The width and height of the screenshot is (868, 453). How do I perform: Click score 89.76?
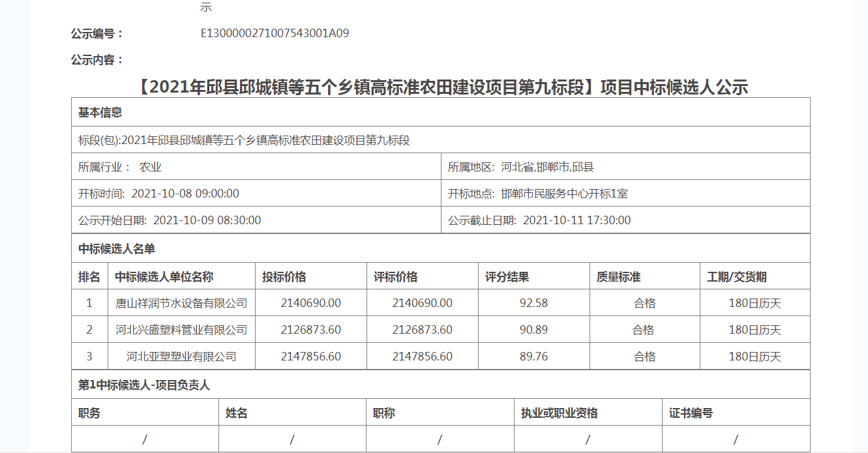point(533,357)
